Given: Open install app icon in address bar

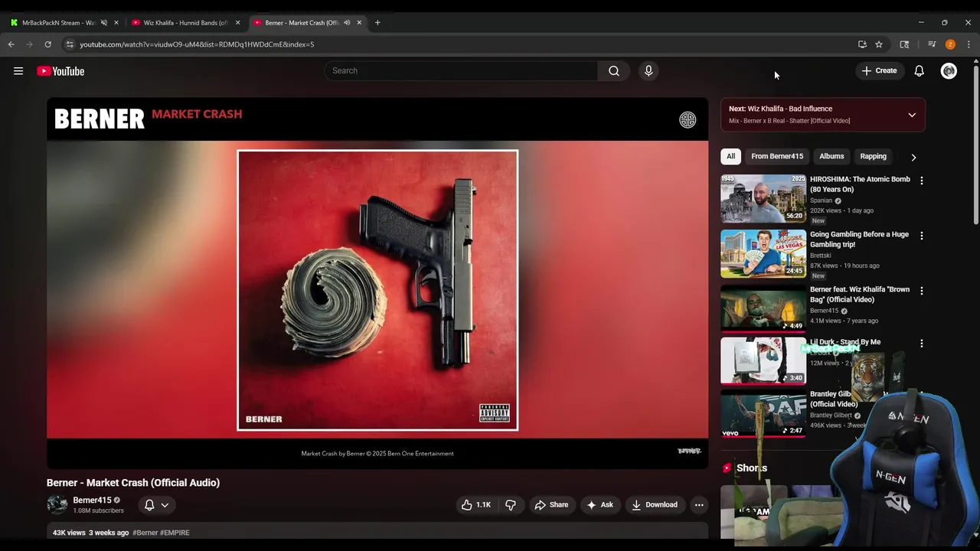Looking at the screenshot, I should click(862, 44).
